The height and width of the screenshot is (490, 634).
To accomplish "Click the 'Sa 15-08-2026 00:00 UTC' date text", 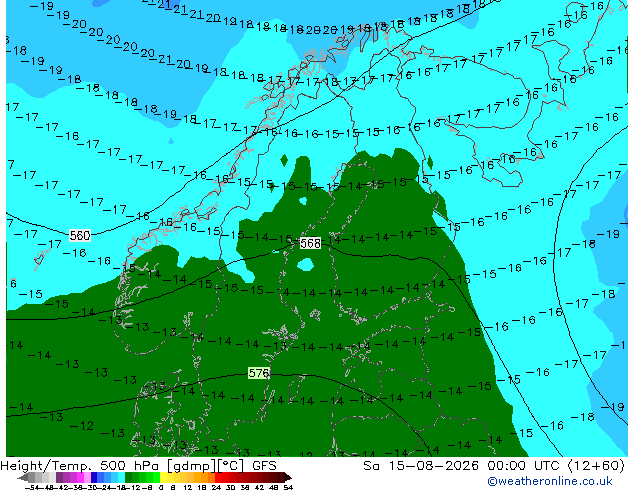I will click(x=463, y=466).
